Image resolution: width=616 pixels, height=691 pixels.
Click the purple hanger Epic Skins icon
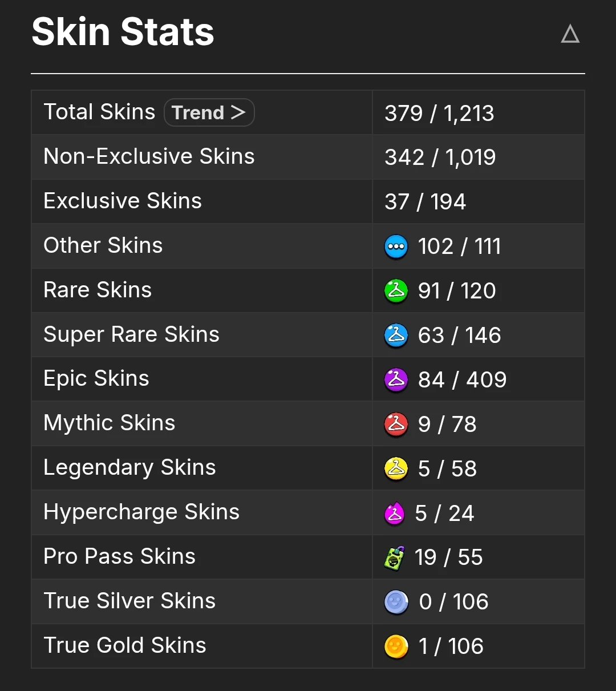(x=396, y=380)
